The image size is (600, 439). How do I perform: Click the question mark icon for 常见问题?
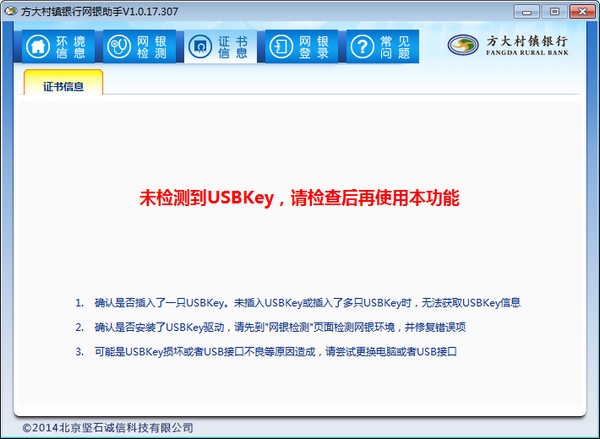(362, 47)
